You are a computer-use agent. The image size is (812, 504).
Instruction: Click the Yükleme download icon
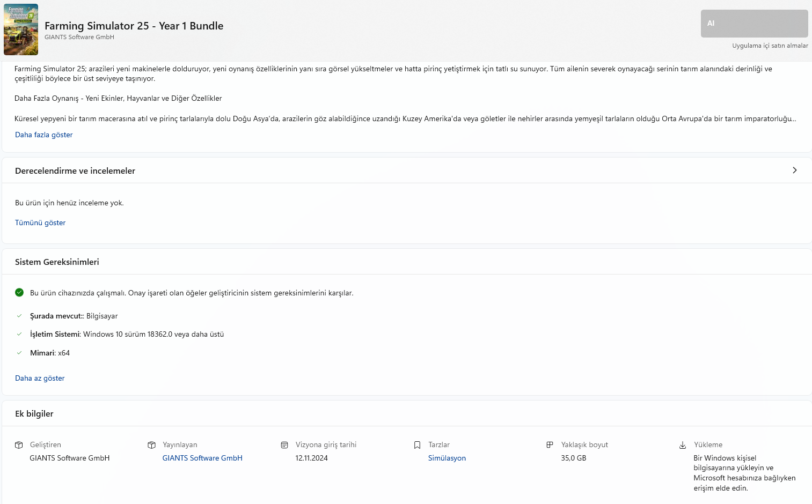[x=683, y=445]
